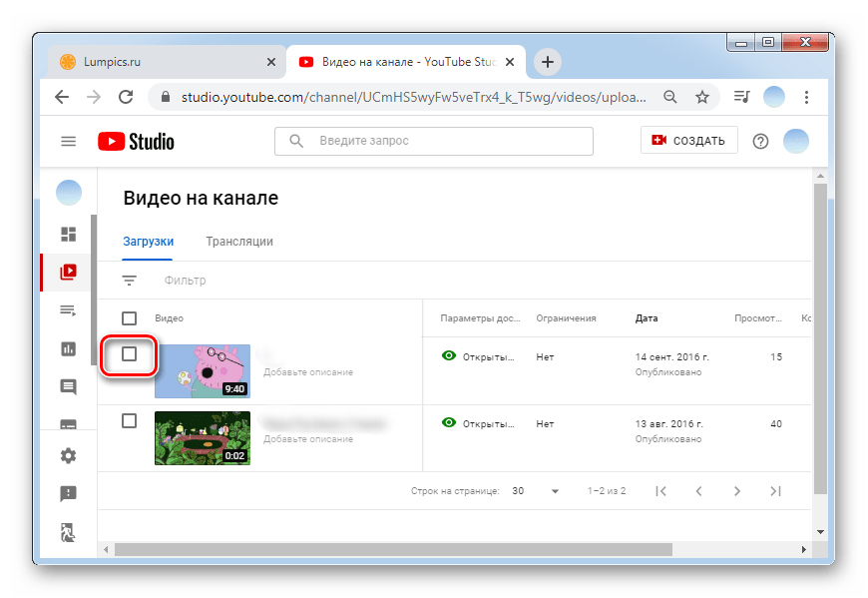The image size is (868, 598).
Task: Switch to the Lumpics.ru browser tab
Action: (x=165, y=62)
